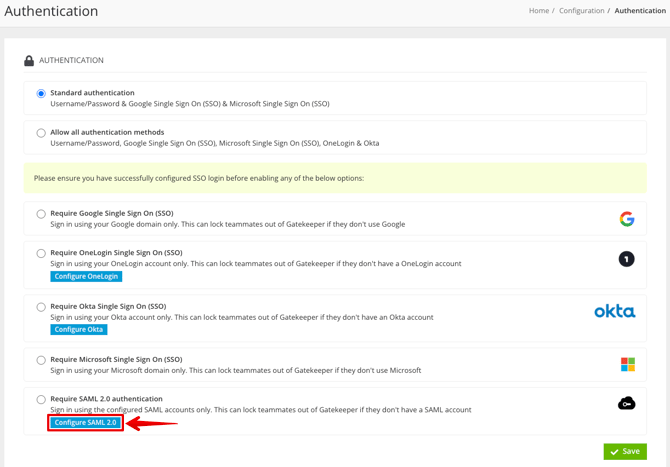Click description mentioning 'OneLogin & Okta'

point(215,143)
